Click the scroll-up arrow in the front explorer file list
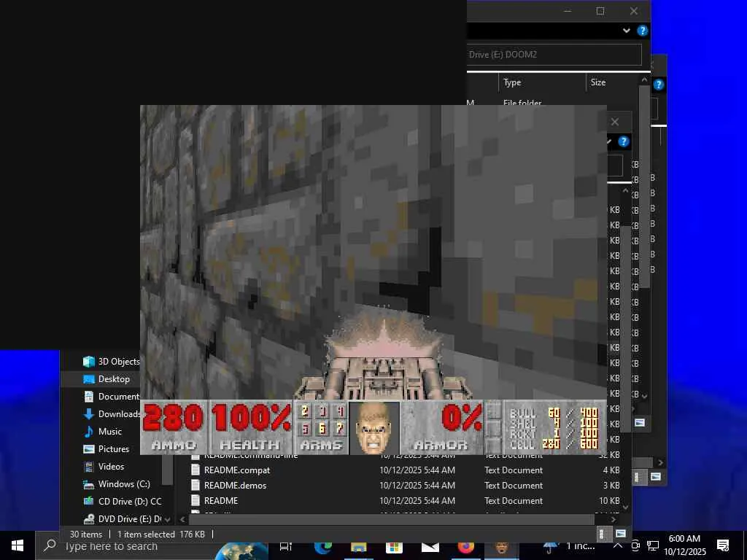The image size is (747, 560). pos(626,191)
